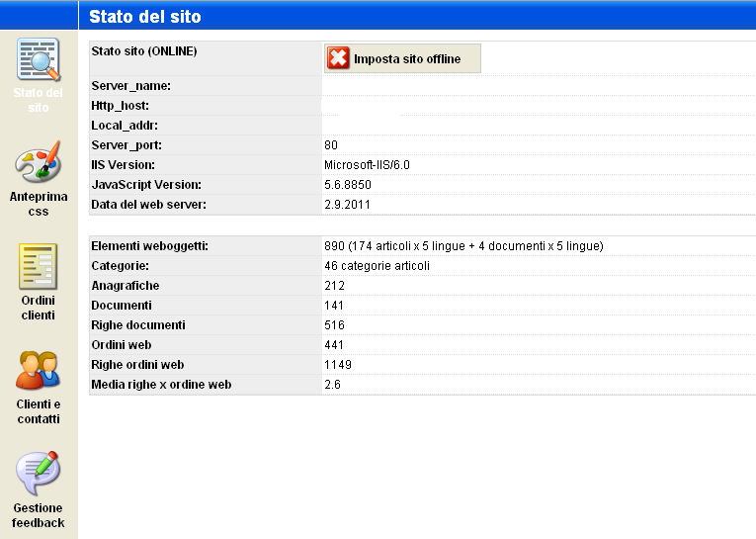Click the server port value '80'
This screenshot has height=539, width=756.
331,145
